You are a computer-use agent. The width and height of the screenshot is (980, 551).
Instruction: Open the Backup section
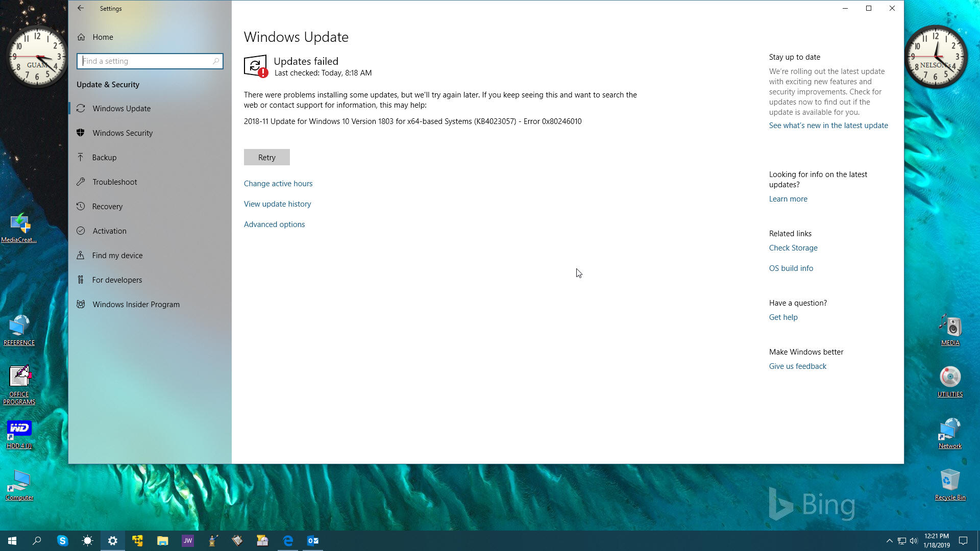(150, 157)
